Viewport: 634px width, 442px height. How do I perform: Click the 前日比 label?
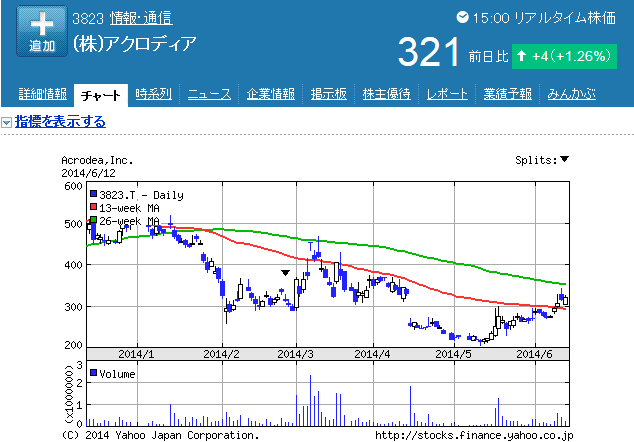[488, 56]
